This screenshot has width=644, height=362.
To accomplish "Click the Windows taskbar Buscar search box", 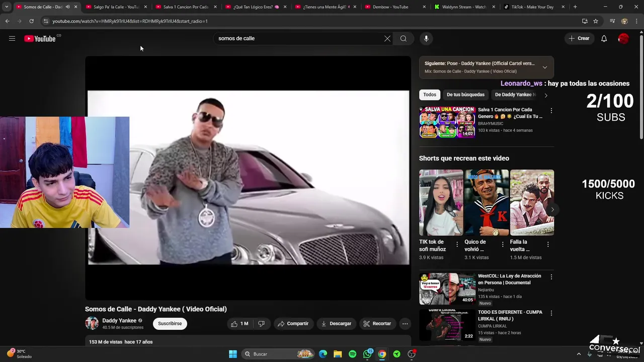I will coord(279,354).
